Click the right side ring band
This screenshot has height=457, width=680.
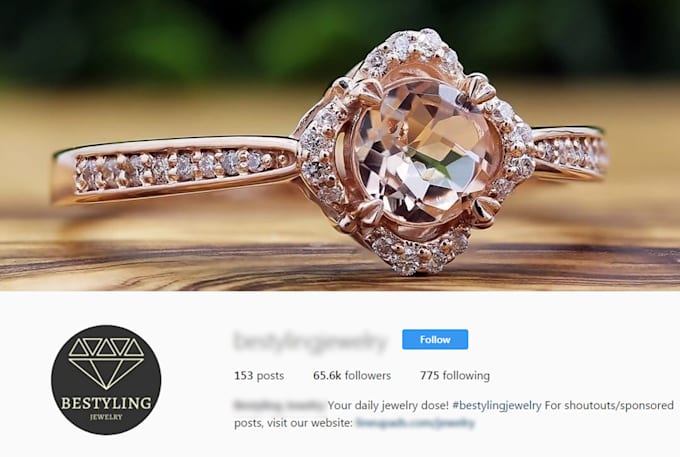click(570, 152)
